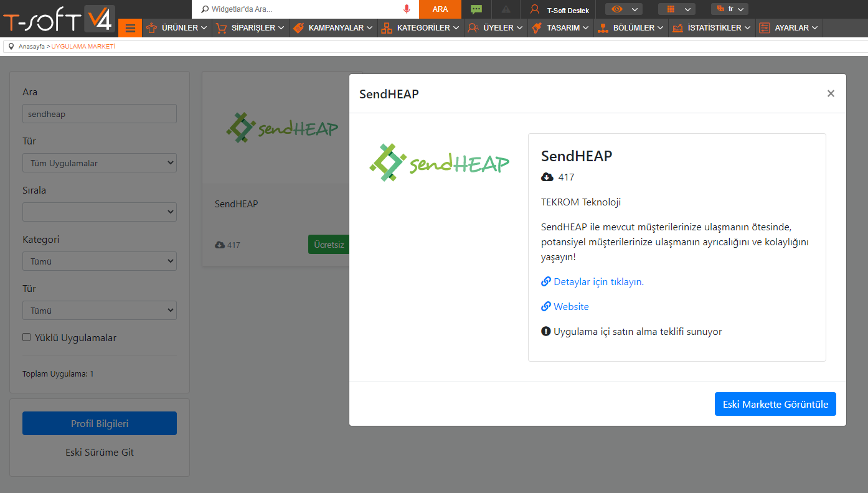Open the SİPARİŞLER menu
Image resolution: width=868 pixels, height=493 pixels.
(x=250, y=28)
